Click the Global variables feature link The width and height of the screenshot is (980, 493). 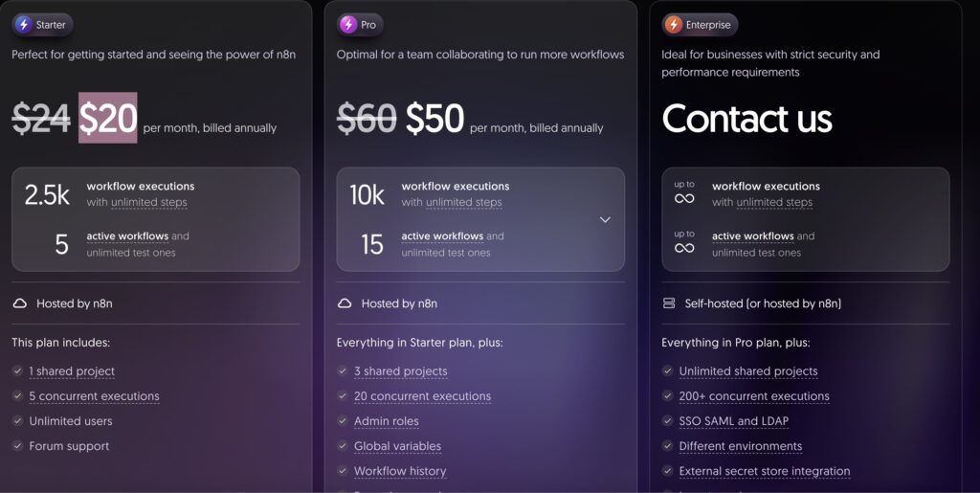pos(397,446)
